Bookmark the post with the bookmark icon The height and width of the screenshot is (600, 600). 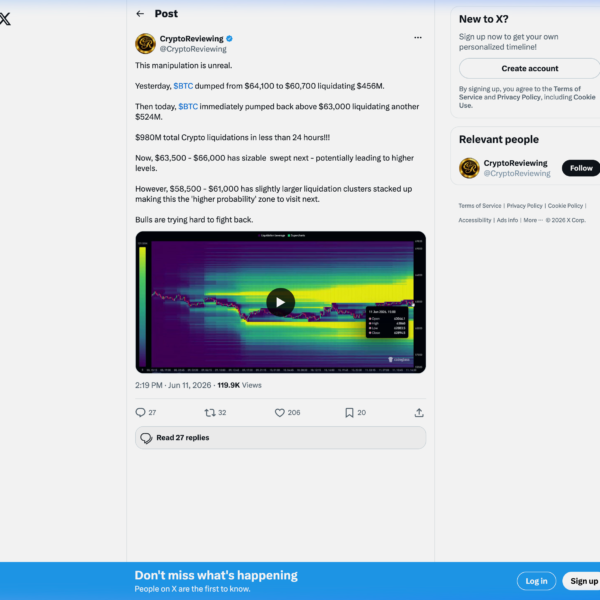pos(349,412)
